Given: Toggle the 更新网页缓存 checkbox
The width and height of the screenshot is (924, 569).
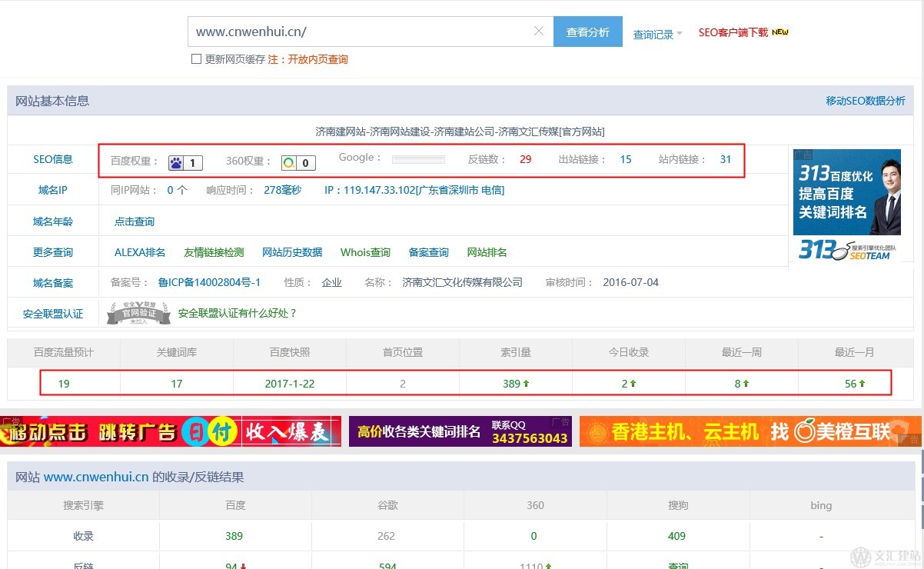Looking at the screenshot, I should (x=196, y=59).
